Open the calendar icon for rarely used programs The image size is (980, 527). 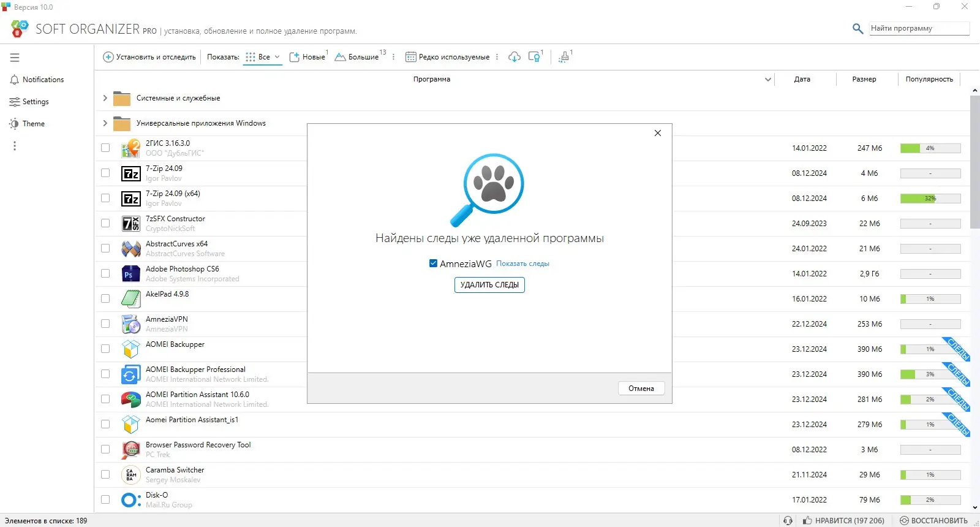(x=411, y=57)
